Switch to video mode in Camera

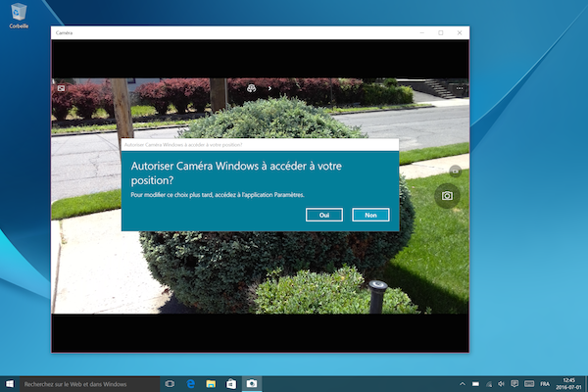pyautogui.click(x=456, y=171)
